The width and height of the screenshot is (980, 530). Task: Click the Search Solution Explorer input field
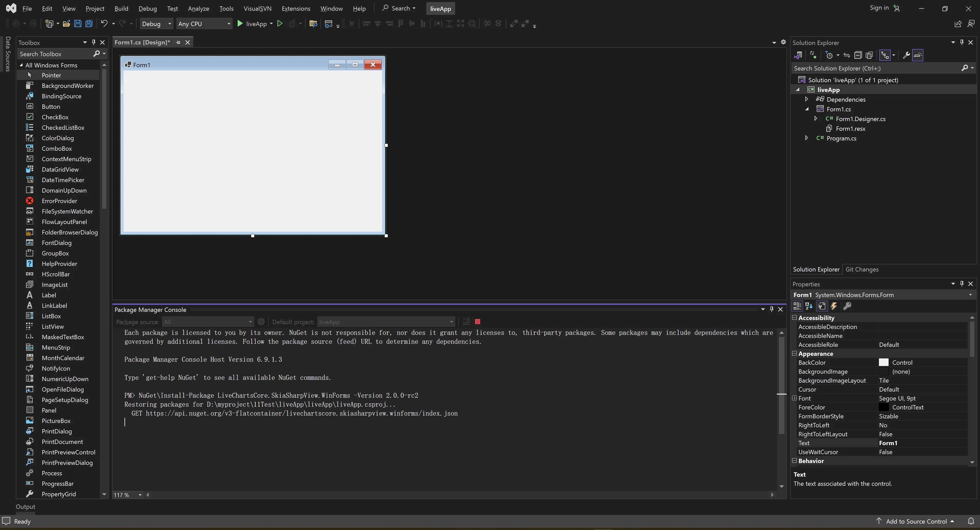(x=876, y=68)
